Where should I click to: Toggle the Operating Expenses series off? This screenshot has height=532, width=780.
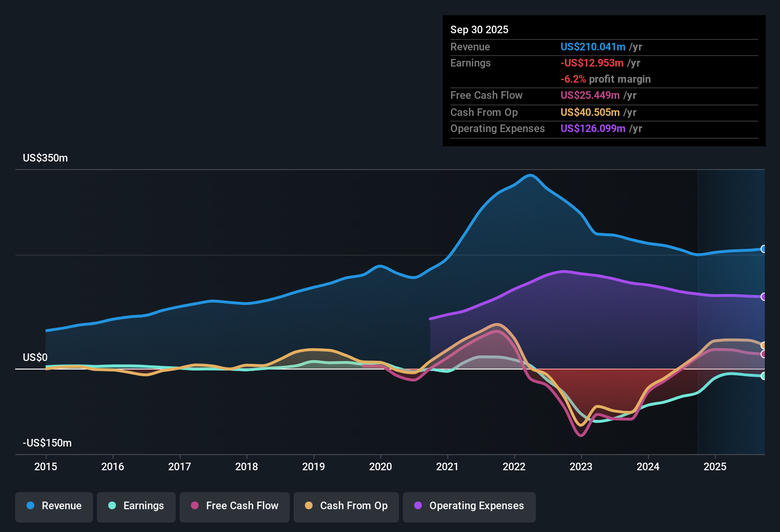(x=469, y=506)
